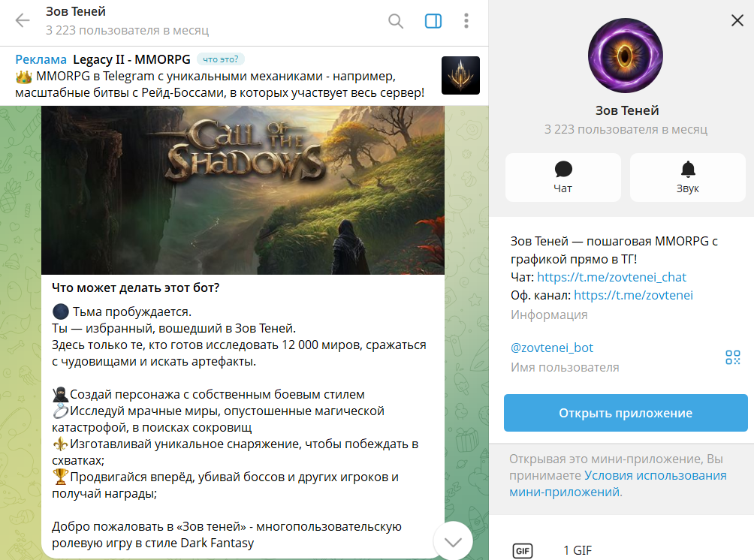Show the QR code for username
Screen dimensions: 754x560
(x=733, y=357)
